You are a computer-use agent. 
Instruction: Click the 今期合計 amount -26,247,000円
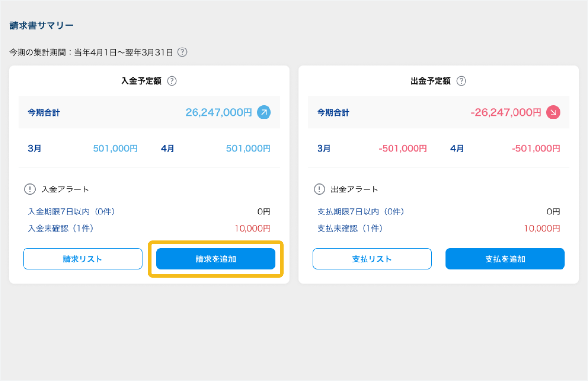point(506,112)
